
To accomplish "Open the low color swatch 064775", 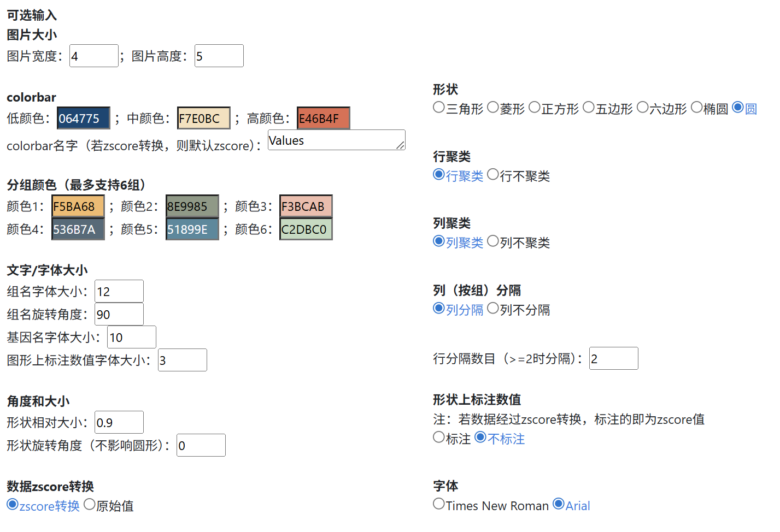I will [83, 117].
